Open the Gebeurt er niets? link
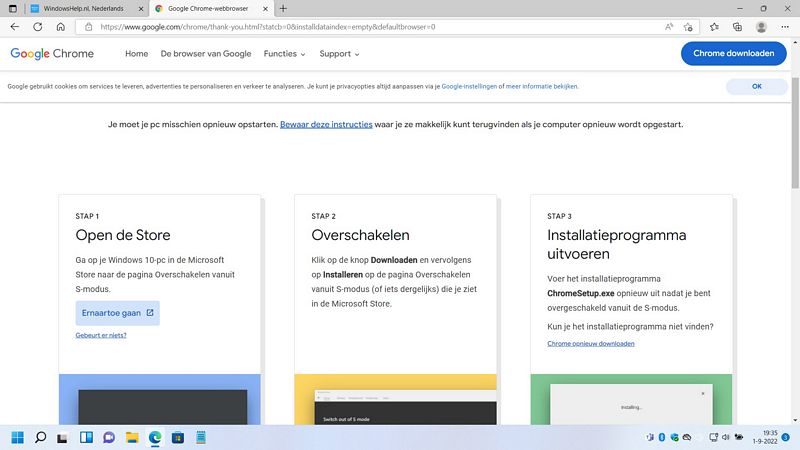800x450 pixels. [101, 335]
